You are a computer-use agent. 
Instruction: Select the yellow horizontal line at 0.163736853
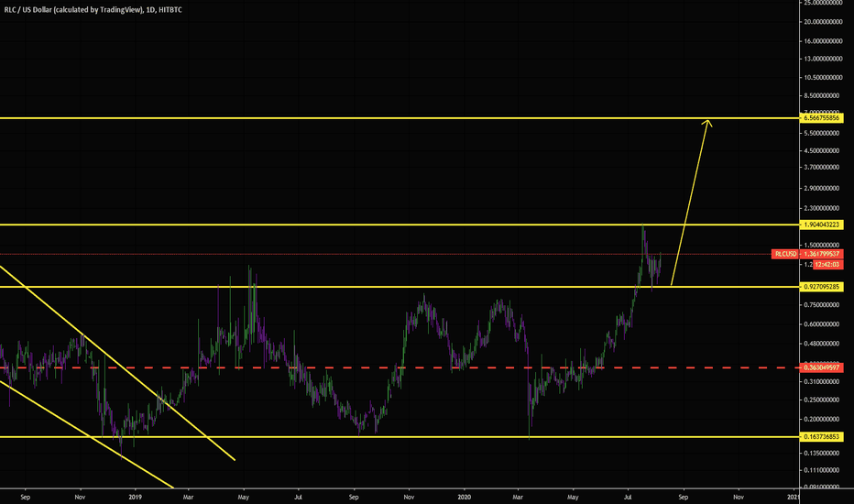(400, 437)
